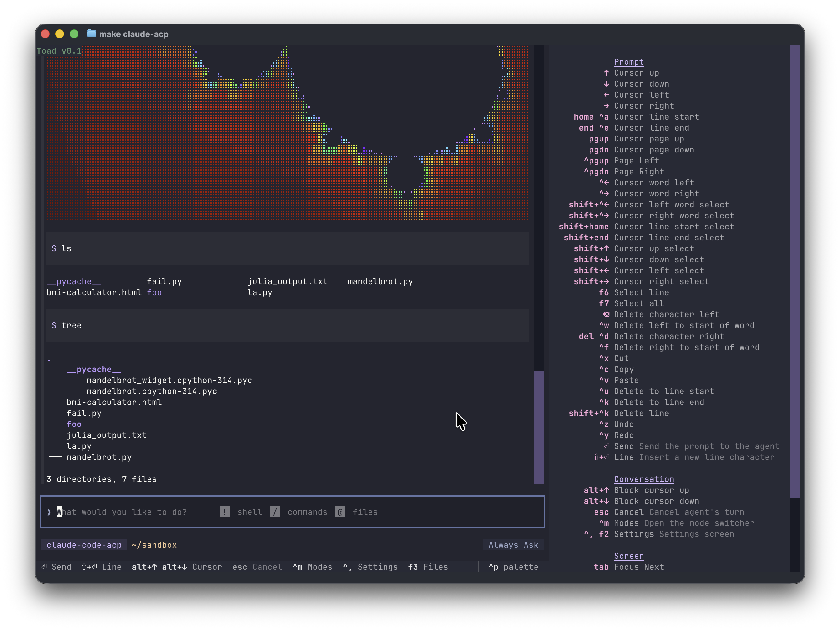Open the "~/sandbox" working directory link

point(154,545)
